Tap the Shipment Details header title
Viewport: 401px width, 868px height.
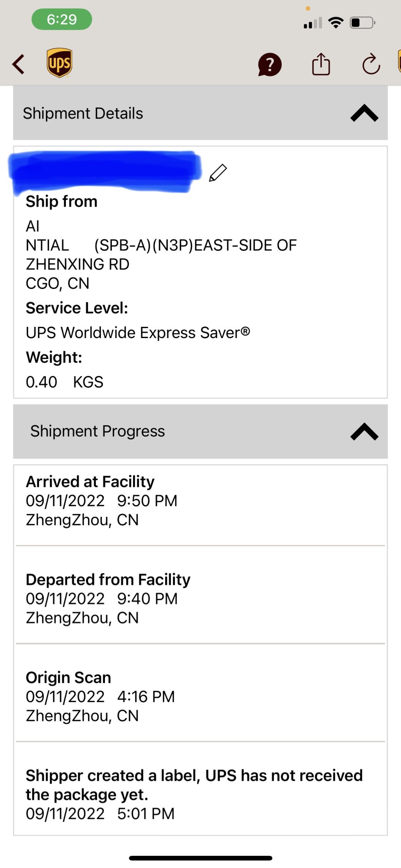coord(83,113)
